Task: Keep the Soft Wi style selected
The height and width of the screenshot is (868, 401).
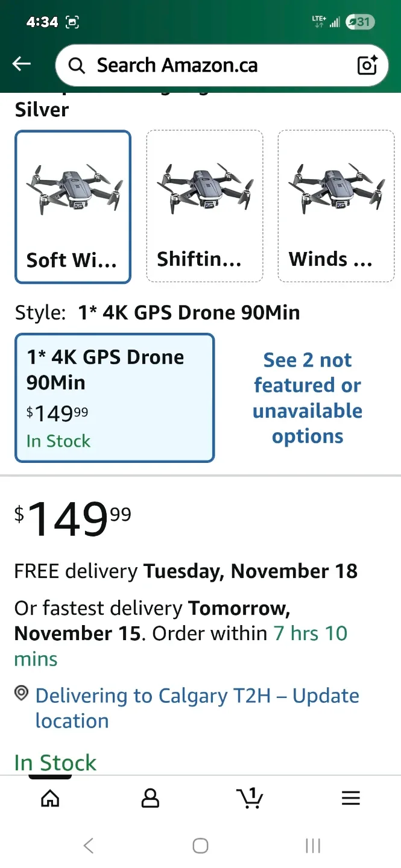Action: (x=72, y=206)
